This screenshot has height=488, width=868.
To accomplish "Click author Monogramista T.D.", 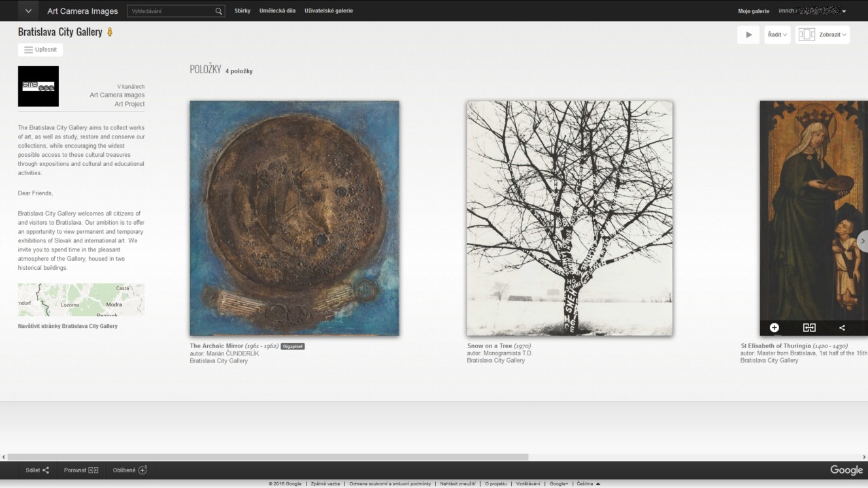I will click(508, 353).
